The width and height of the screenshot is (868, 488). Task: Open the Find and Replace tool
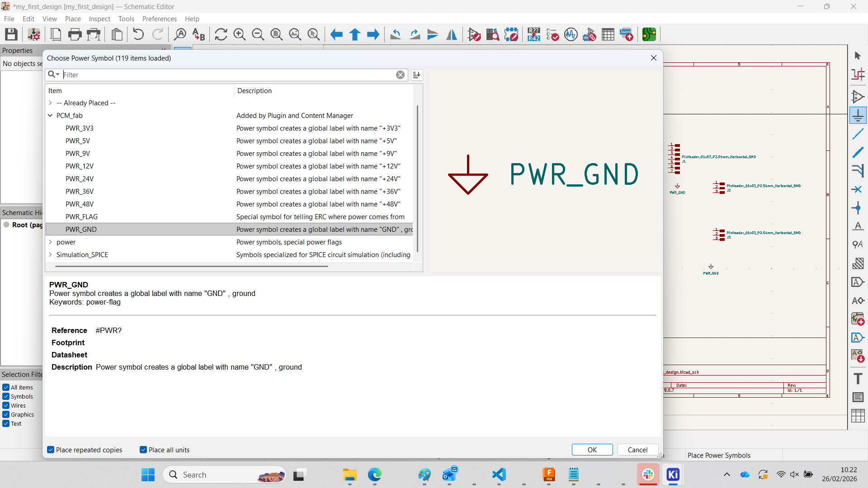click(198, 34)
